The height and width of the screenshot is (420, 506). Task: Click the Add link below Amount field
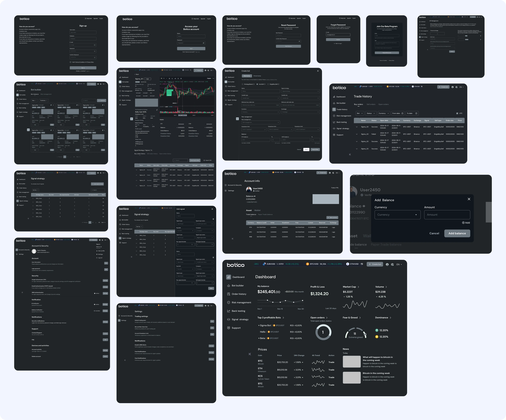[x=466, y=223]
